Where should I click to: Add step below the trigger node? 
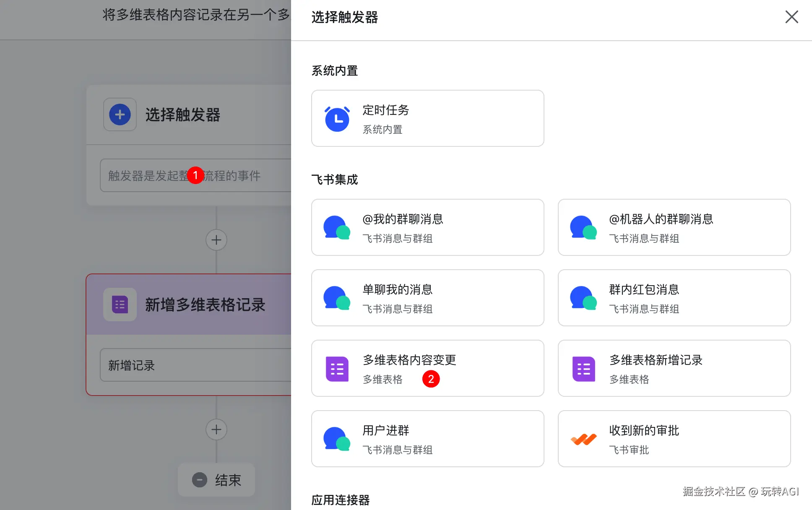pos(216,240)
